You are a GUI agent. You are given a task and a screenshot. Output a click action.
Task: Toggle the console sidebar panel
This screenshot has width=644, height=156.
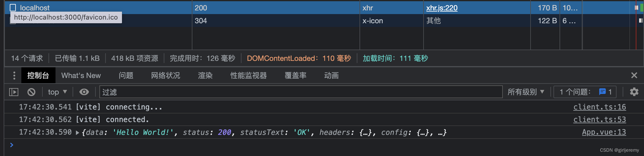click(14, 92)
